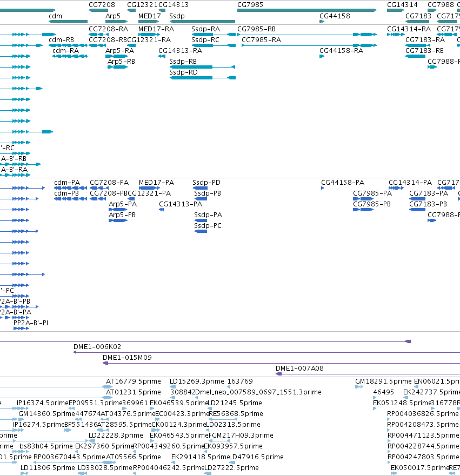Click the DME1-007A08 BAC label
460x476 pixels.
tap(299, 368)
